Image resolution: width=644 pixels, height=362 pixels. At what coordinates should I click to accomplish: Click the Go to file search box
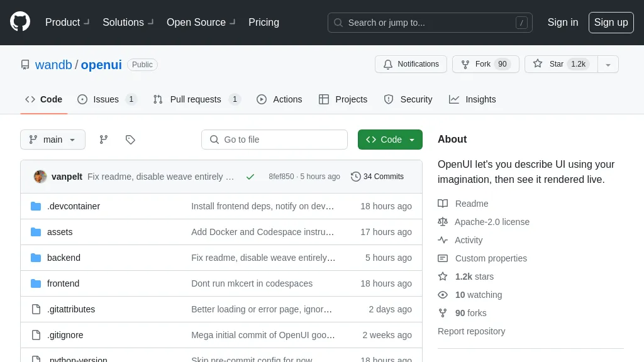pyautogui.click(x=274, y=140)
